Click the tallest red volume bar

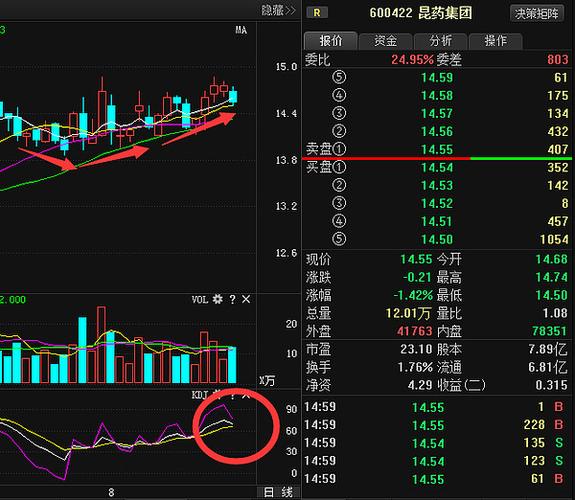102,344
